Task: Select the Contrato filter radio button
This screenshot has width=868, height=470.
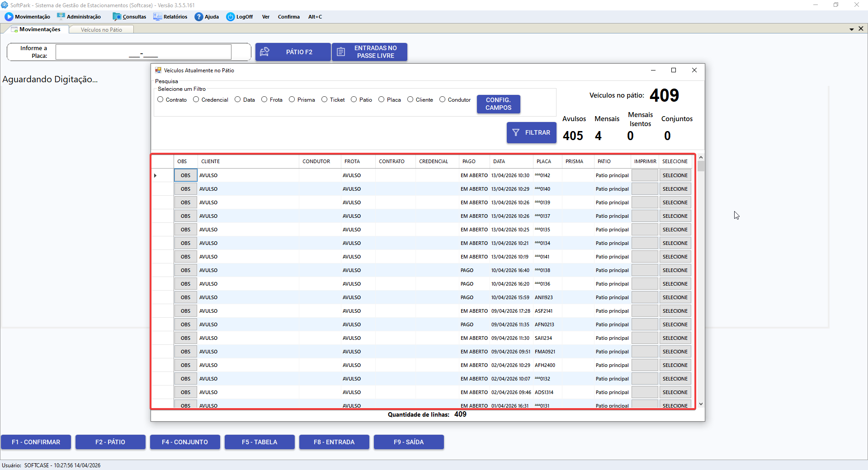Action: tap(160, 99)
